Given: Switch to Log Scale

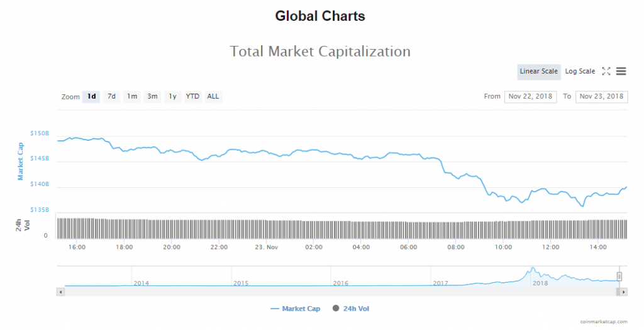Looking at the screenshot, I should click(x=580, y=72).
